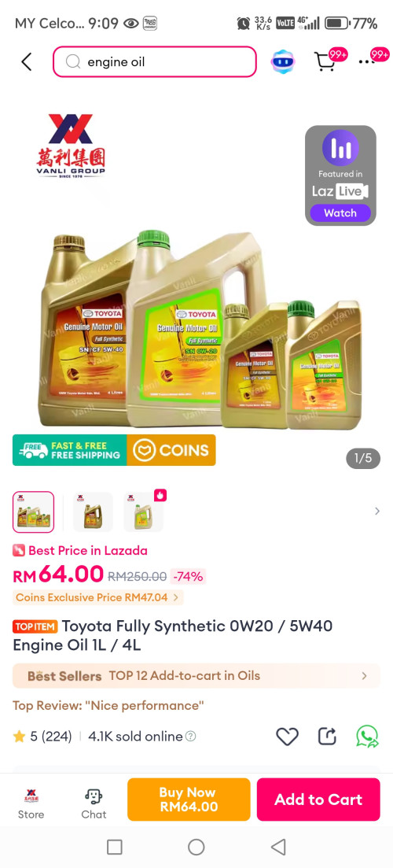Expand Coins Exclusive Price RM47.04 details

97,597
